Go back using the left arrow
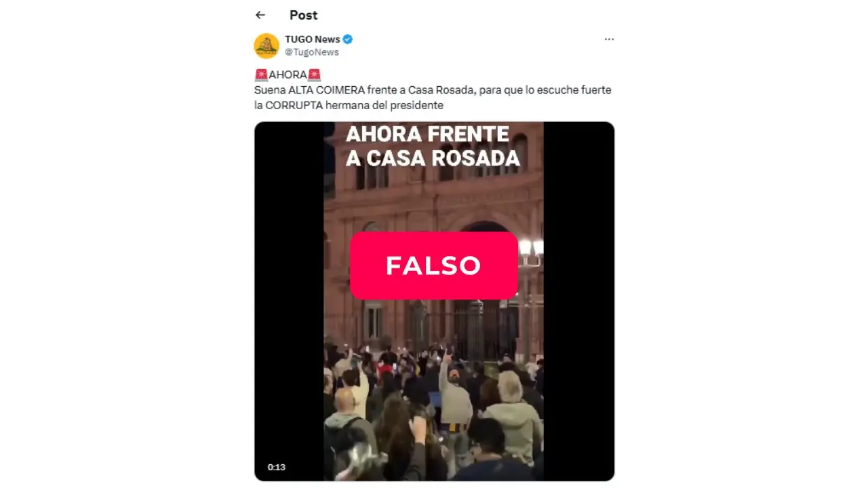 click(x=260, y=15)
